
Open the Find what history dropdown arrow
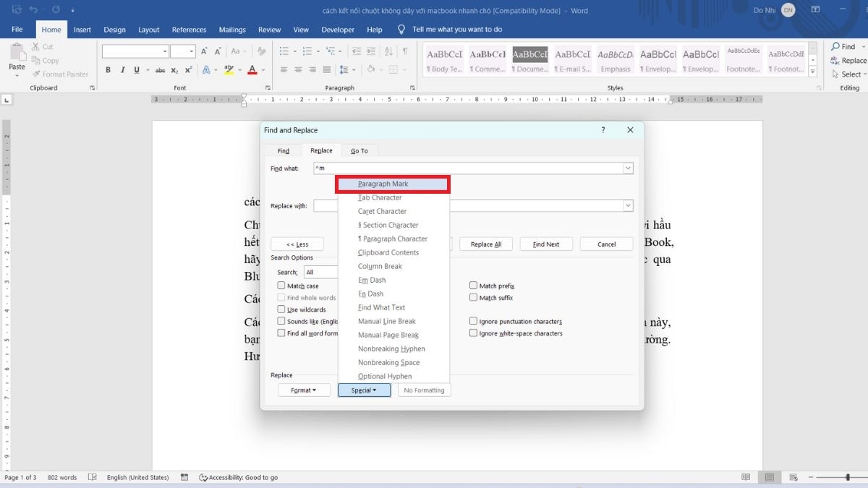coord(628,168)
